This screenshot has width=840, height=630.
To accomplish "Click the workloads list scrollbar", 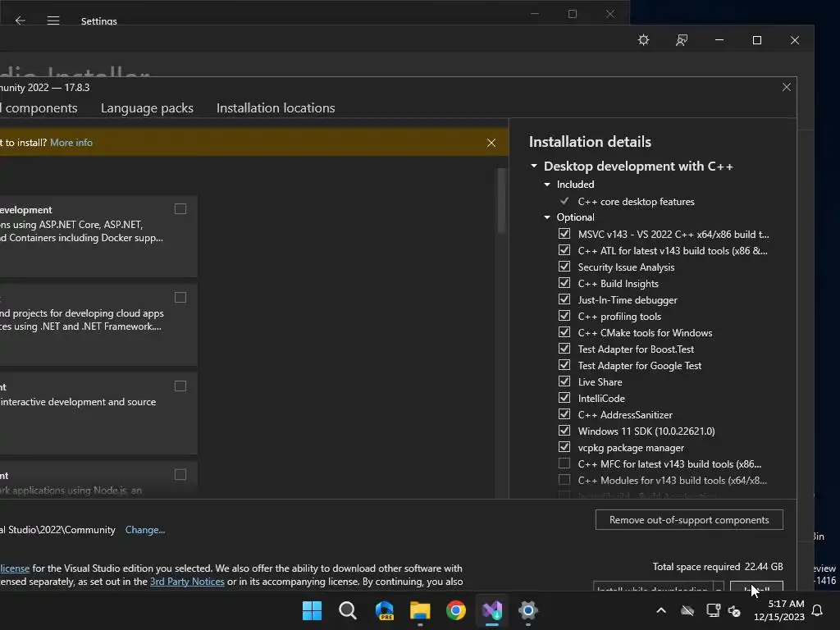I will pos(501,201).
